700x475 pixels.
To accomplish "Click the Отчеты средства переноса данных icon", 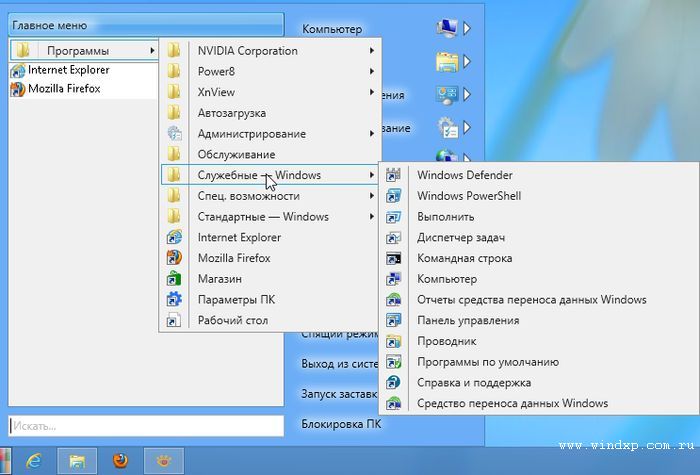I will click(x=393, y=300).
